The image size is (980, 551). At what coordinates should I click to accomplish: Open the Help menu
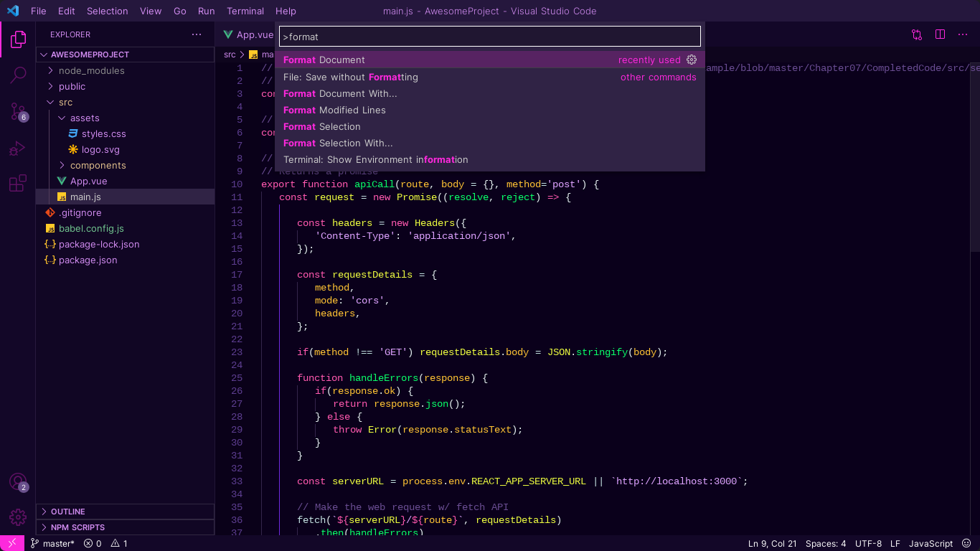(286, 11)
